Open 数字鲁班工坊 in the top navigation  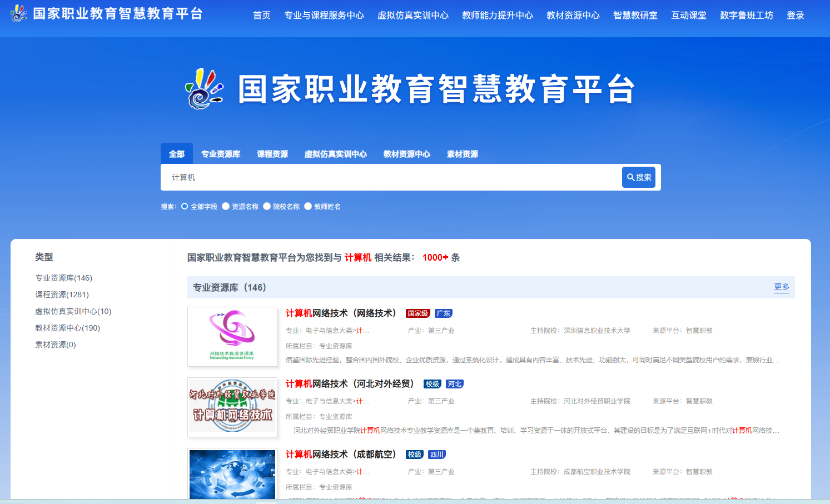(747, 15)
